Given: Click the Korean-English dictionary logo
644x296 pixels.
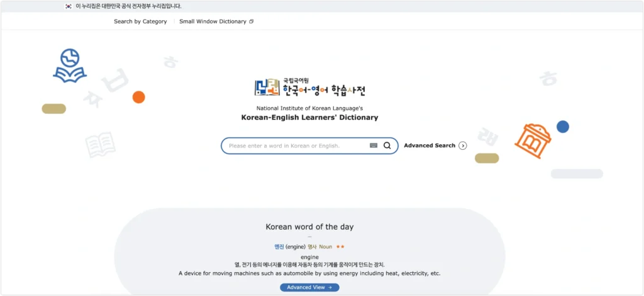Looking at the screenshot, I should click(309, 88).
